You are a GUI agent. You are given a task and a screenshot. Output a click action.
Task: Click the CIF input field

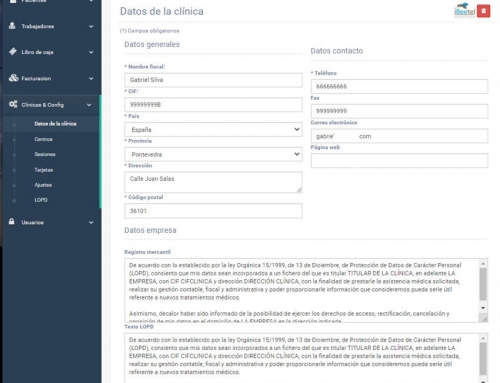coord(213,105)
